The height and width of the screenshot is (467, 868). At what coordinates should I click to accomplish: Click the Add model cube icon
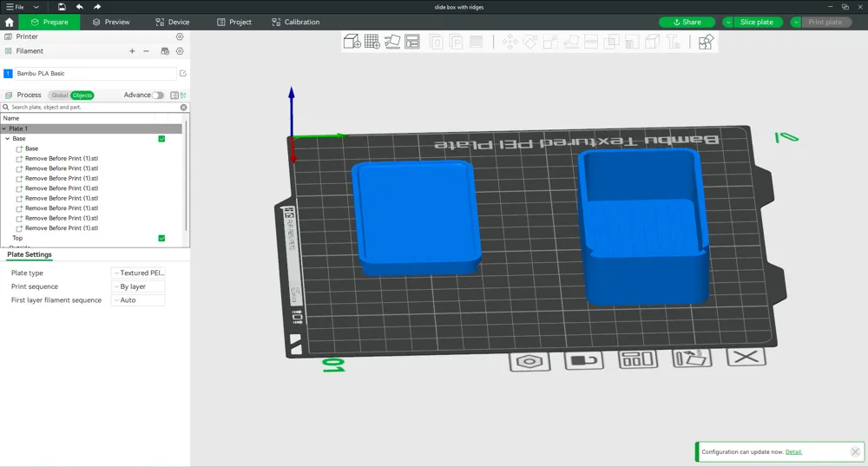pyautogui.click(x=352, y=42)
